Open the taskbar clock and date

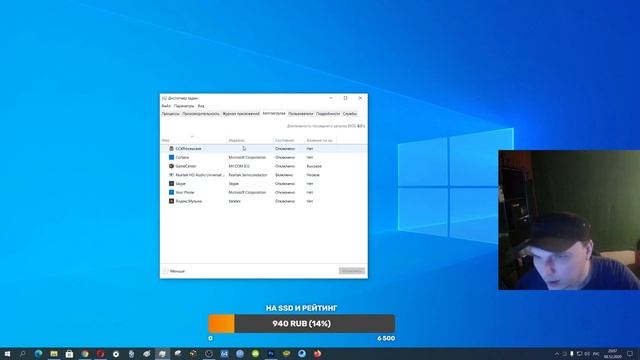(613, 354)
